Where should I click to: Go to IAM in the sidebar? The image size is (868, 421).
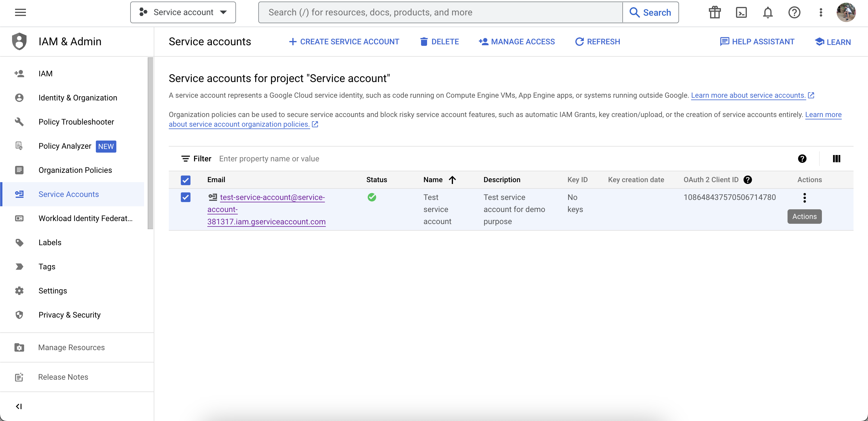point(72,74)
